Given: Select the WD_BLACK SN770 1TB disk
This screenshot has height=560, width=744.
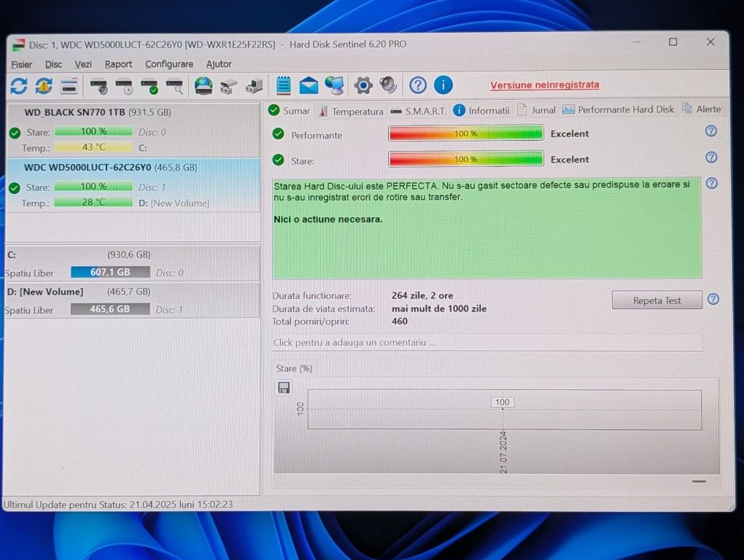Looking at the screenshot, I should point(133,130).
